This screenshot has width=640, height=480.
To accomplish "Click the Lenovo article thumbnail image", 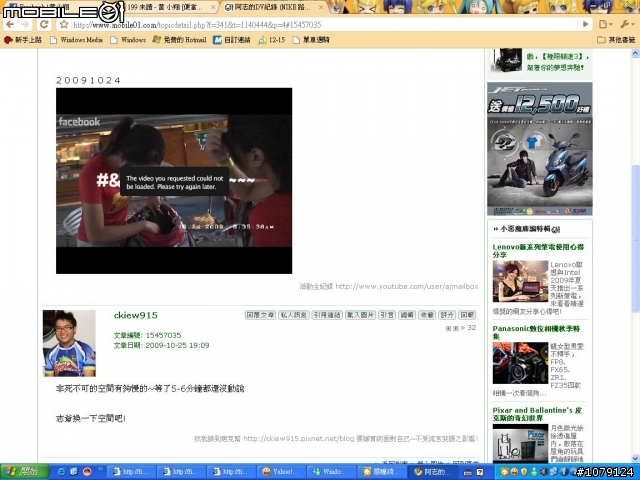I will click(520, 281).
